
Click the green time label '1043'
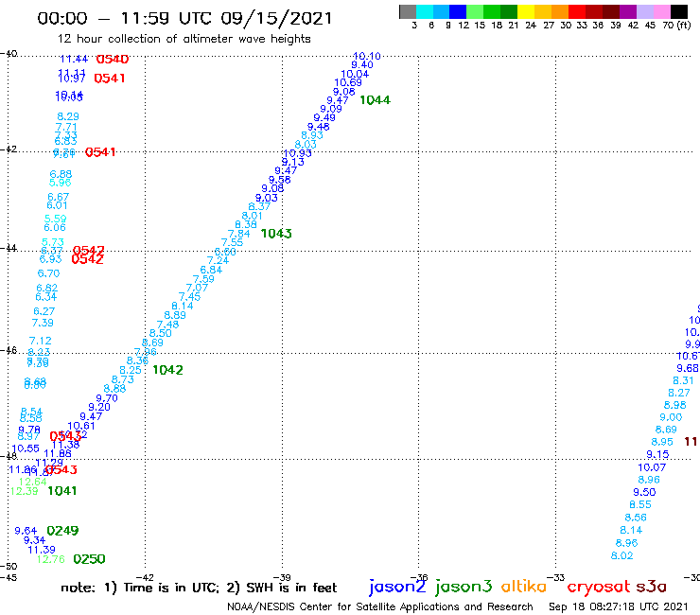pos(276,234)
